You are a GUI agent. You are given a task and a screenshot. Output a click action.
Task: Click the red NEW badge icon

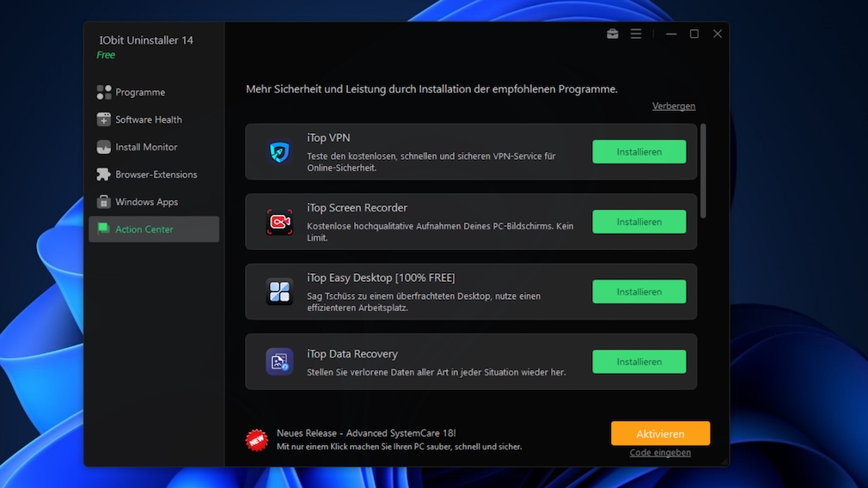pyautogui.click(x=257, y=440)
